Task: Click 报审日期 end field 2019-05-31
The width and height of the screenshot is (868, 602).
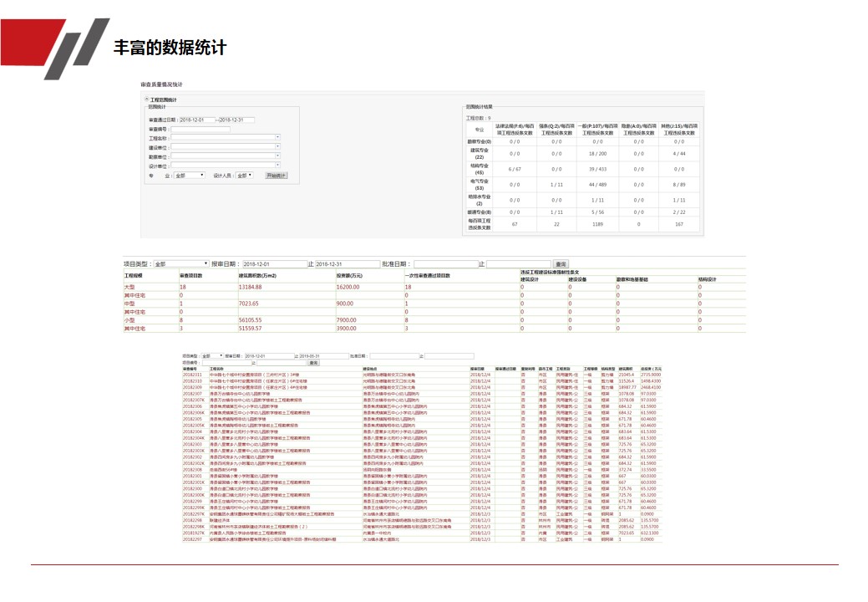Action: pyautogui.click(x=324, y=356)
